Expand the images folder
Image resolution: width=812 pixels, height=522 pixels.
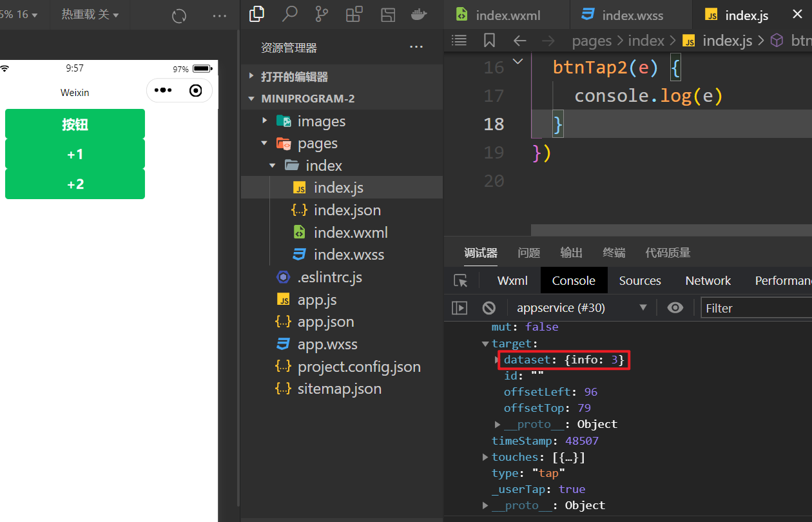(342, 121)
